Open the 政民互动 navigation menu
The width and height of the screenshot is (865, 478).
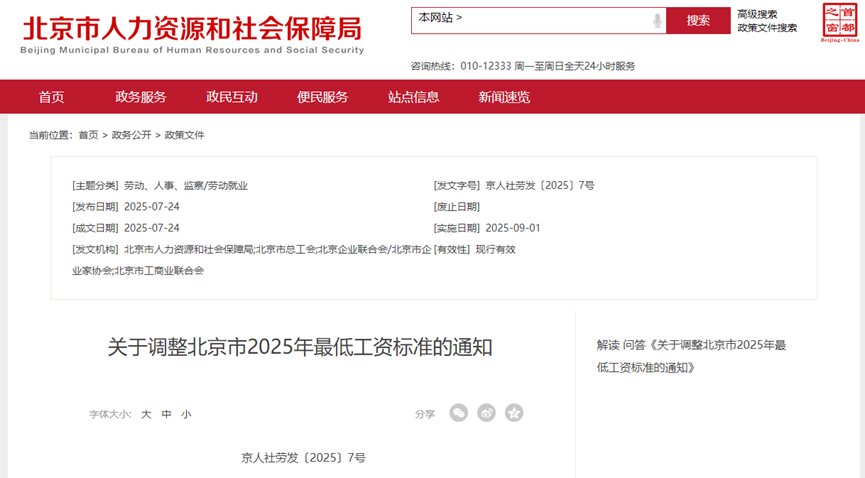232,97
